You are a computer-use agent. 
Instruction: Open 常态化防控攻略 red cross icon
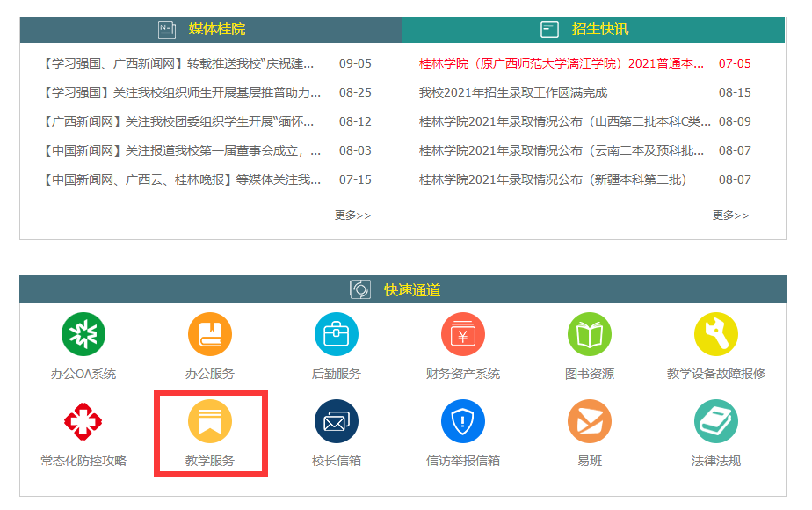pos(83,422)
